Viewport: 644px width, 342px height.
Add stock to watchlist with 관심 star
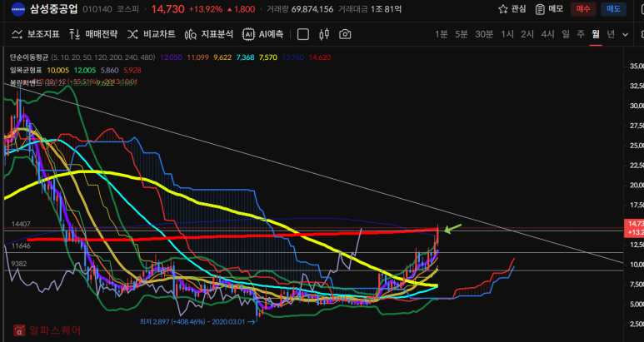512,9
